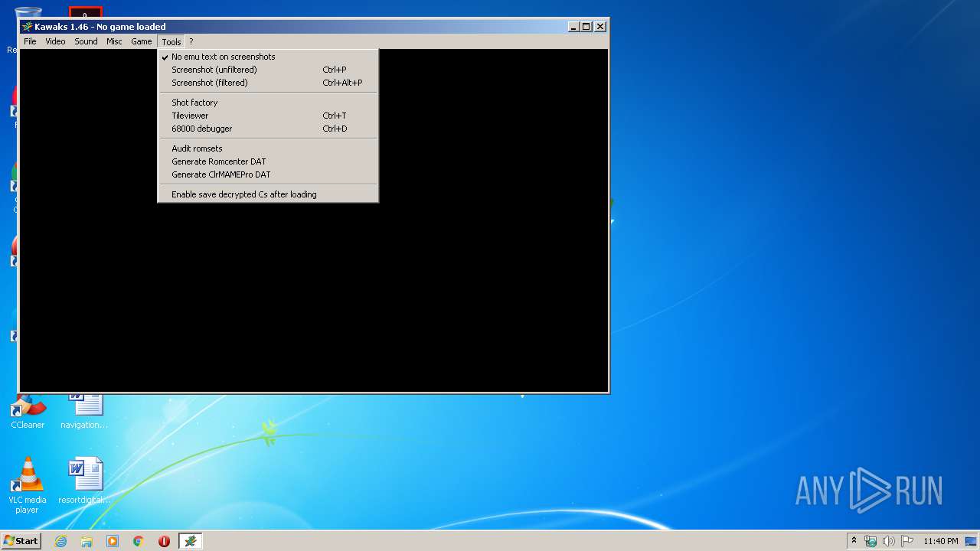
Task: Open the navigation Word document icon
Action: [x=84, y=410]
